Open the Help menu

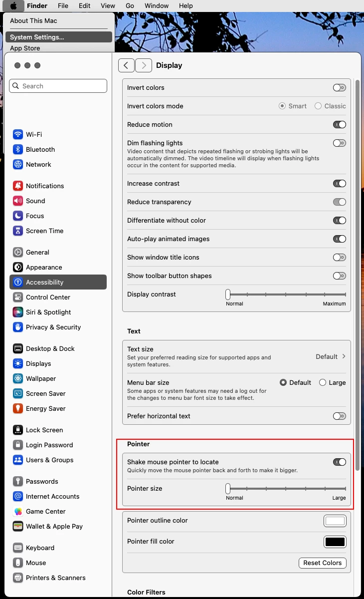click(x=186, y=5)
